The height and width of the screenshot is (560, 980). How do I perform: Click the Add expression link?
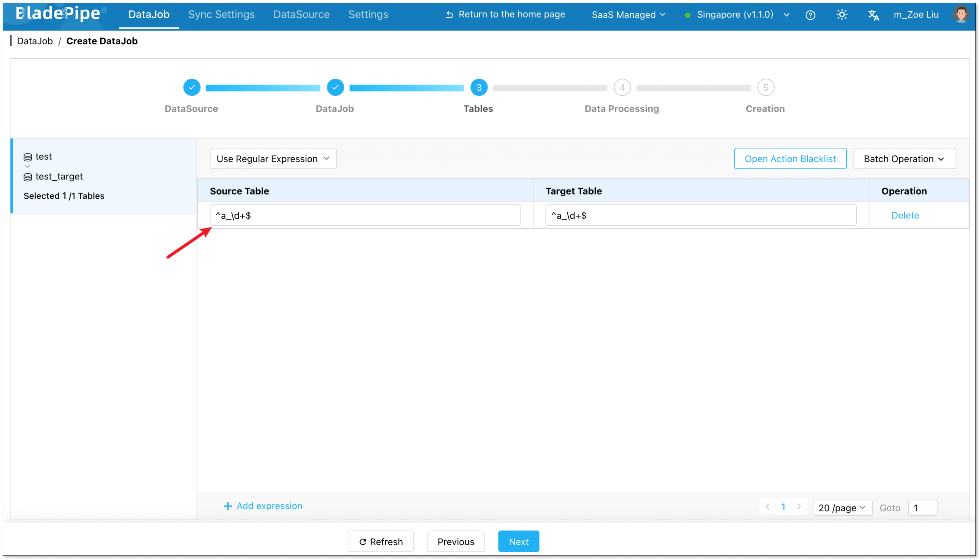(x=263, y=506)
